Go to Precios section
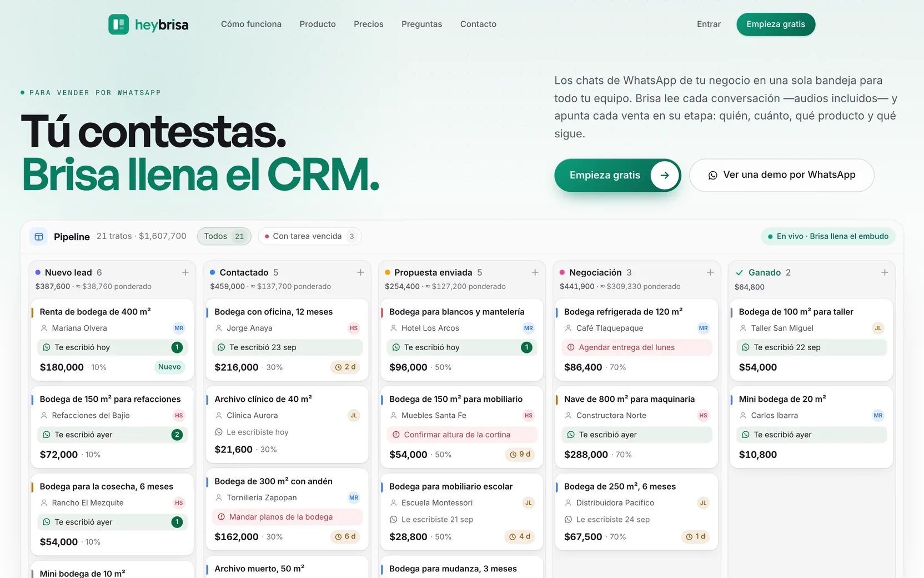Image resolution: width=924 pixels, height=578 pixels. pos(369,24)
